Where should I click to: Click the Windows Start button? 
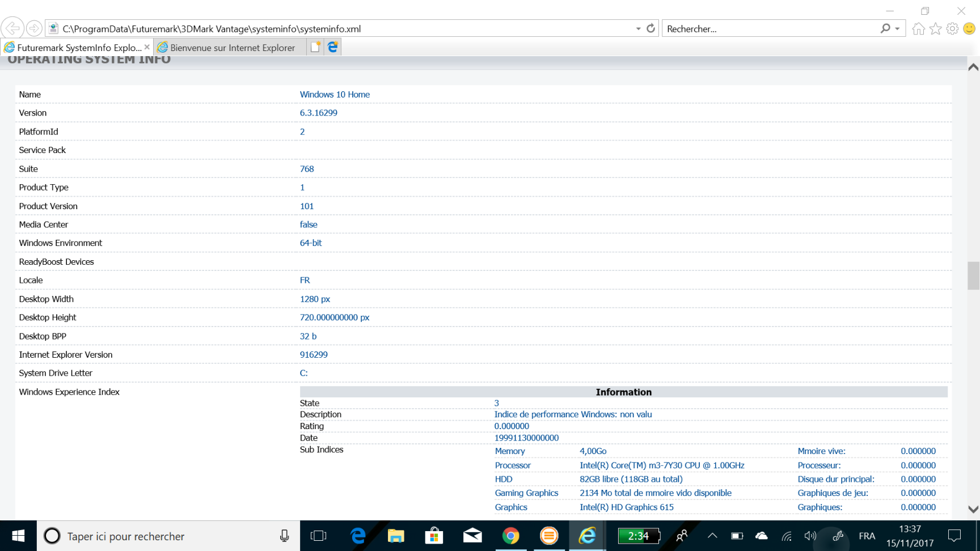point(18,536)
